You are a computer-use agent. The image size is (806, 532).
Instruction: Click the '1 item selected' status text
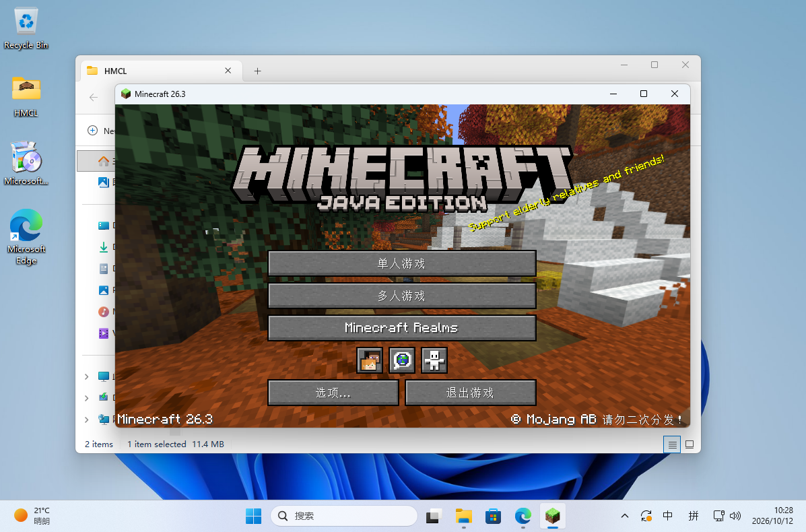tap(157, 444)
